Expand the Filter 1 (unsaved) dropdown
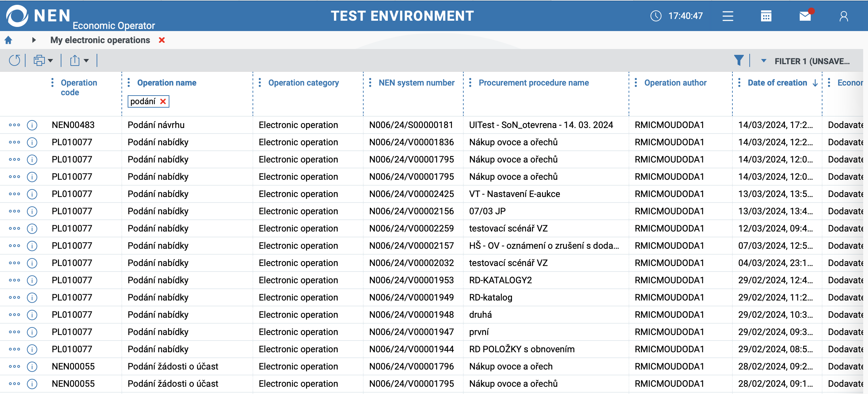Image resolution: width=868 pixels, height=394 pixels. coord(763,61)
